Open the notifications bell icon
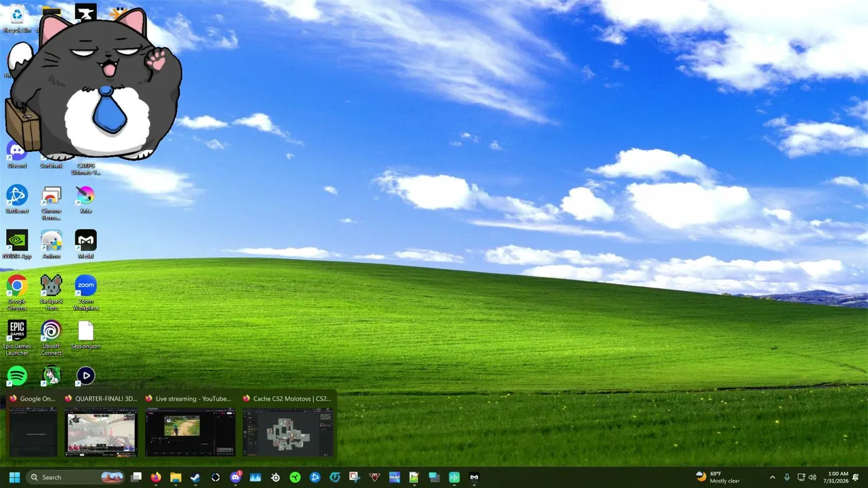 tap(856, 477)
